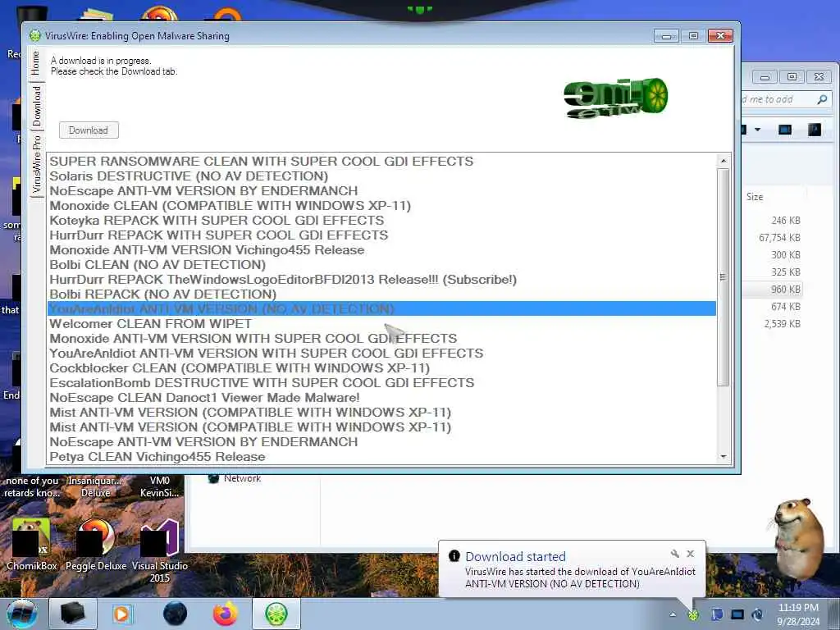
Task: Click the malware list scrollbar thumb
Action: click(724, 277)
